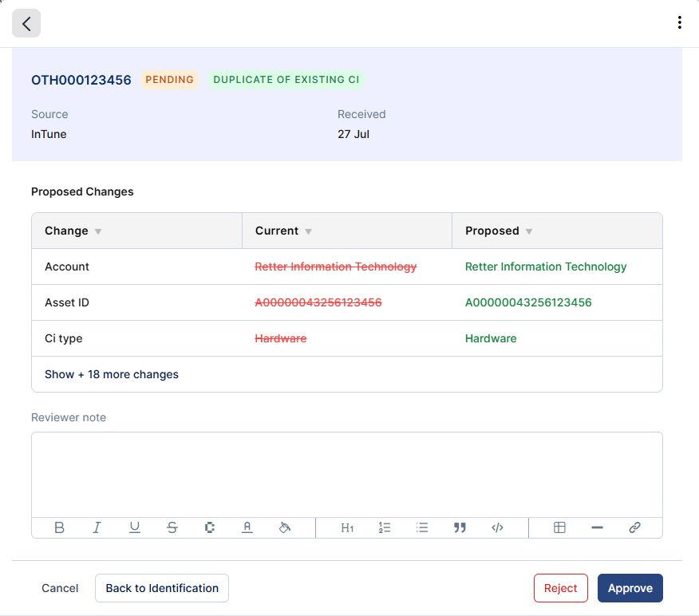Screen dimensions: 699x616
Task: Insert a block quote
Action: point(460,527)
